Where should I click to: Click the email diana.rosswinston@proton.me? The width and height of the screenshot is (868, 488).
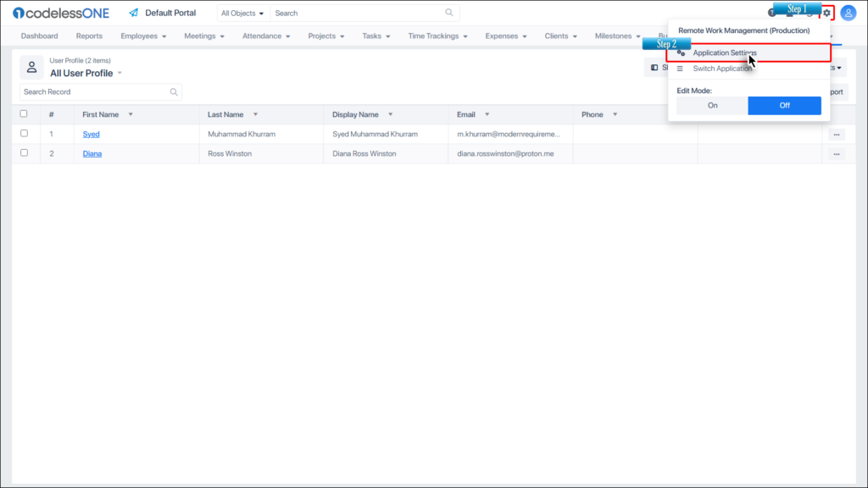505,154
